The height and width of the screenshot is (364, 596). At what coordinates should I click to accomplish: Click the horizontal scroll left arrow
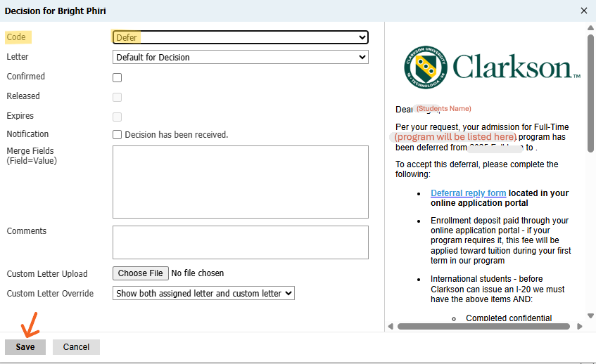coord(390,326)
